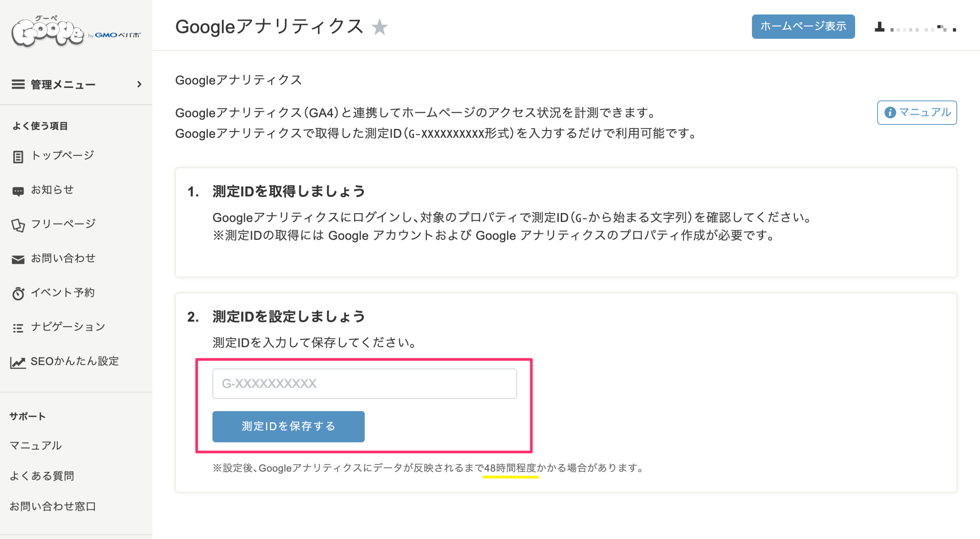Viewport: 980px width, 539px height.
Task: Click the トップページ document icon
Action: click(x=18, y=157)
